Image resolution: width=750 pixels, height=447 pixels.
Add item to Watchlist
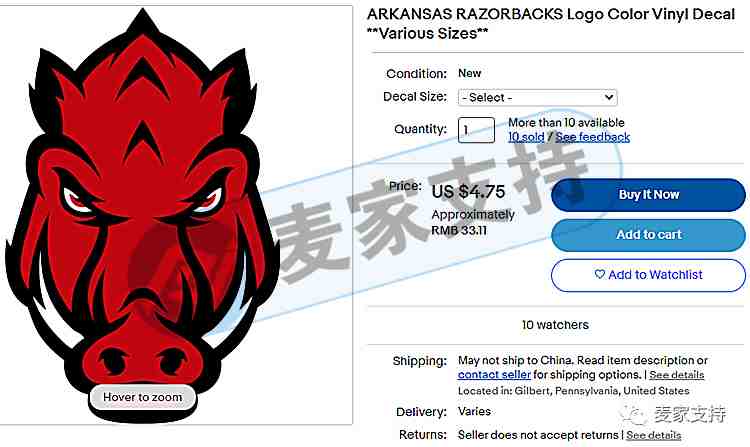648,275
